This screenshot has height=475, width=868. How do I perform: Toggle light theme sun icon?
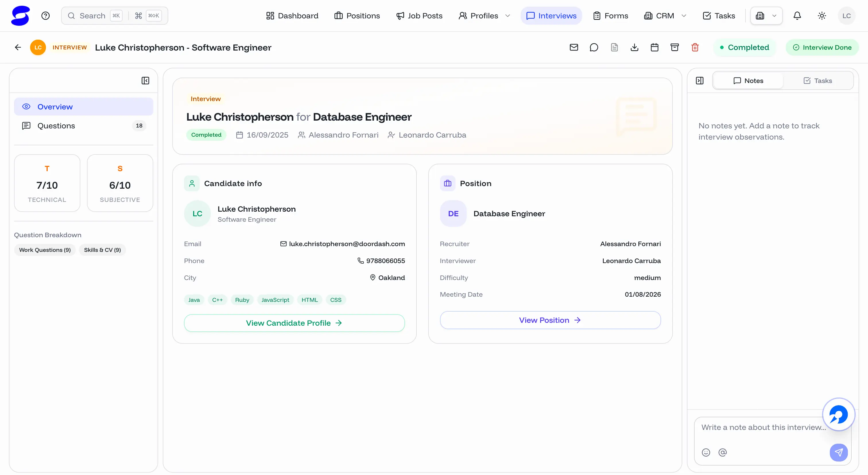[x=822, y=16]
